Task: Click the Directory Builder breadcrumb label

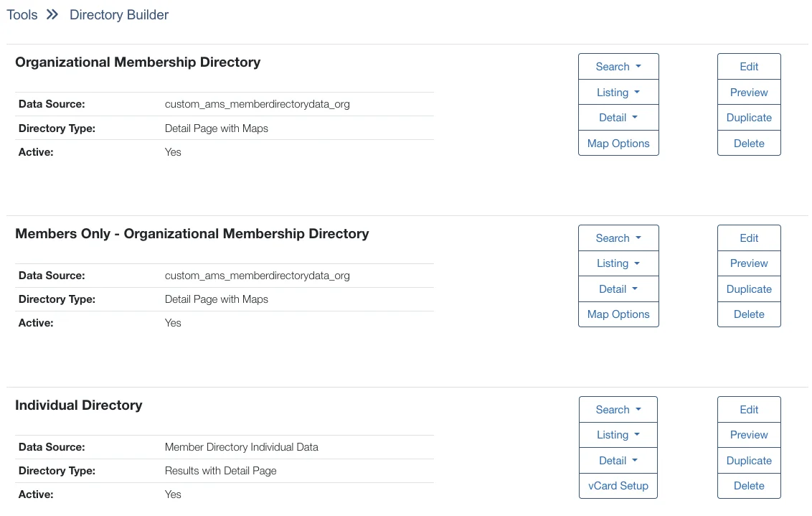Action: click(x=118, y=14)
